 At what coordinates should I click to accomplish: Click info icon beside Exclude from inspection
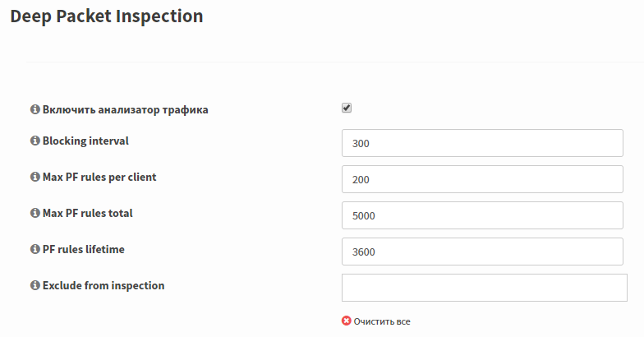(x=34, y=285)
